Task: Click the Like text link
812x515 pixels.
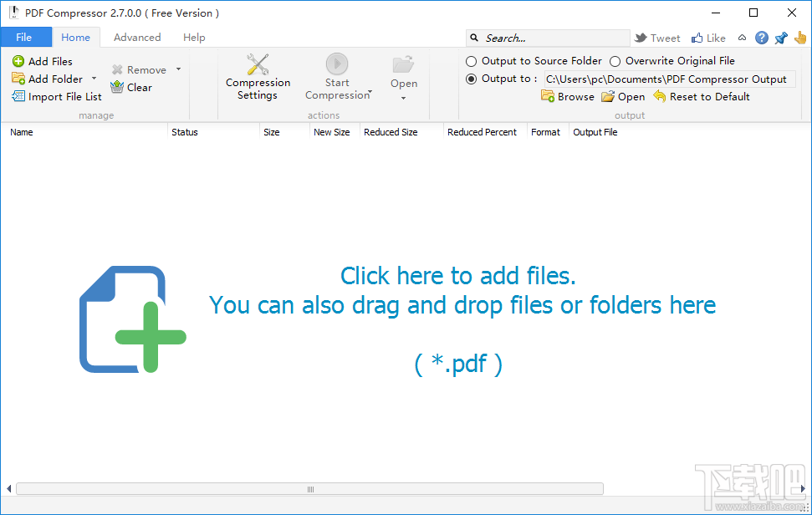Action: click(716, 38)
